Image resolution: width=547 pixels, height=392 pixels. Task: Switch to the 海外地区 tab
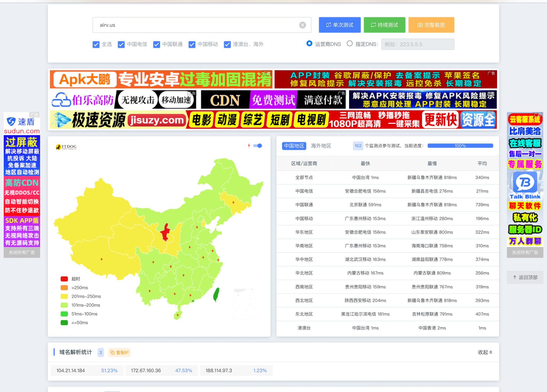(321, 146)
